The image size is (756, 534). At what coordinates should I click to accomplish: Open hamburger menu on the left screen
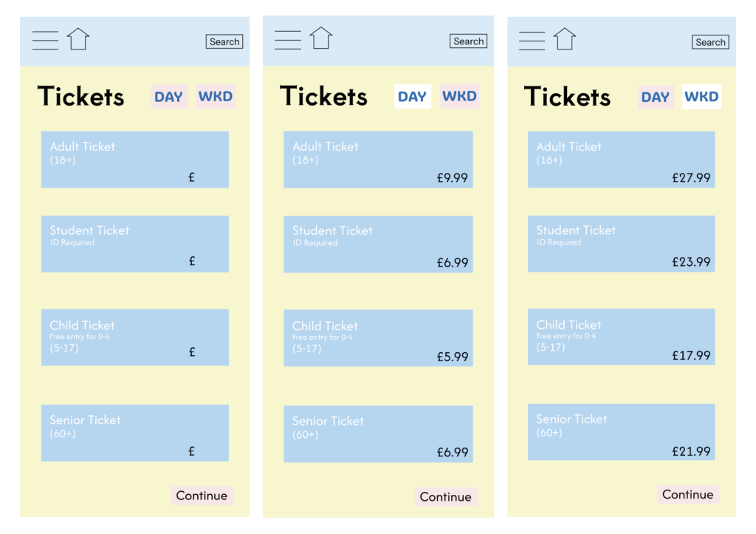pos(45,40)
